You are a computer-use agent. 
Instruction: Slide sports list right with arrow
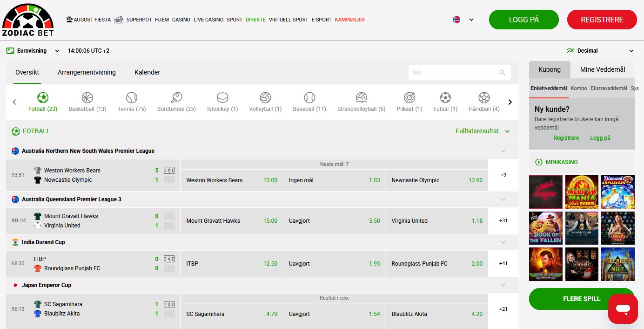pos(510,102)
